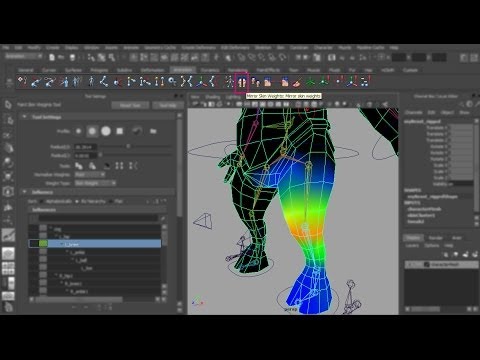The height and width of the screenshot is (360, 480).
Task: Select the IK Spline Handle shelf icon
Action: point(50,82)
